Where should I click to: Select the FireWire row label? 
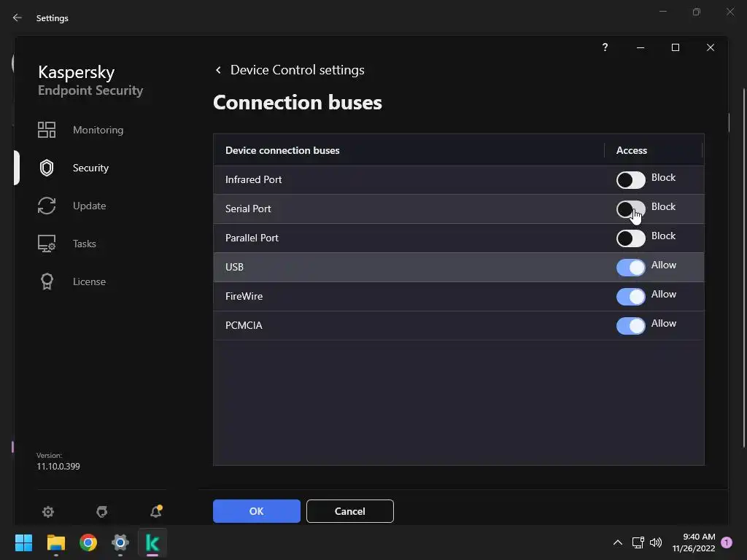tap(244, 296)
